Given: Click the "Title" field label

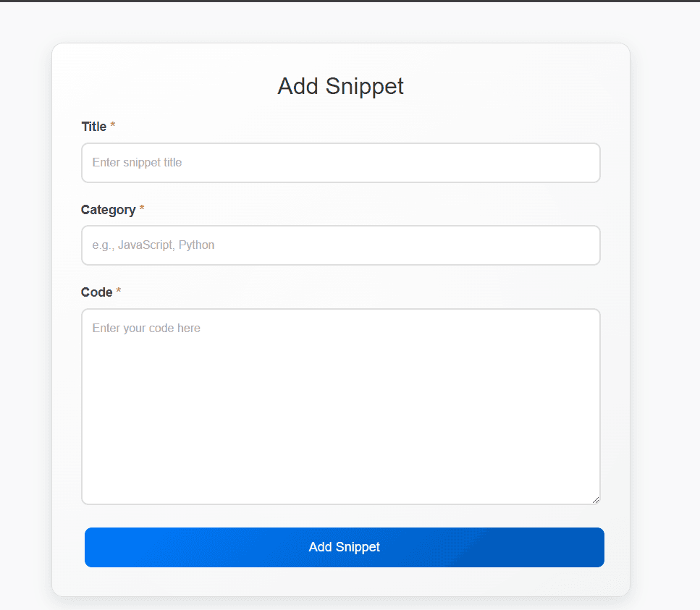Looking at the screenshot, I should click(94, 127).
